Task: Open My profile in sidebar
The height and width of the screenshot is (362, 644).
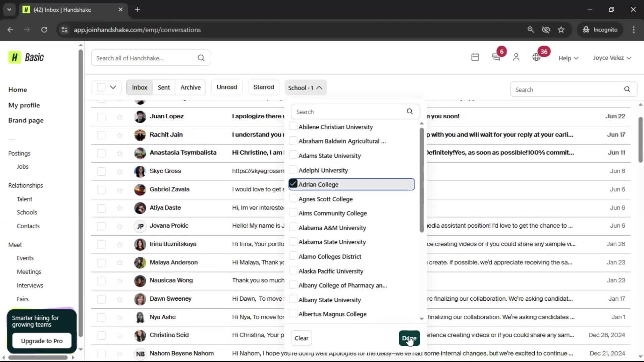Action: click(24, 105)
